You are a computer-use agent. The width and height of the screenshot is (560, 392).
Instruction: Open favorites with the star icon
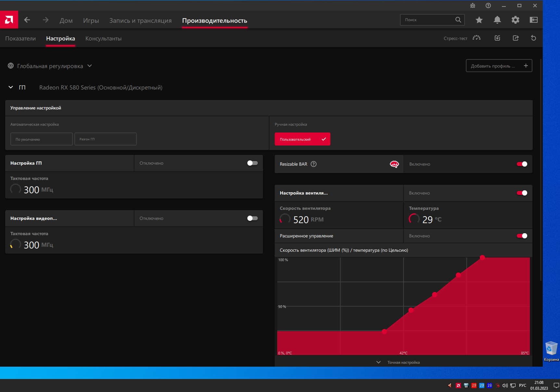click(x=479, y=20)
